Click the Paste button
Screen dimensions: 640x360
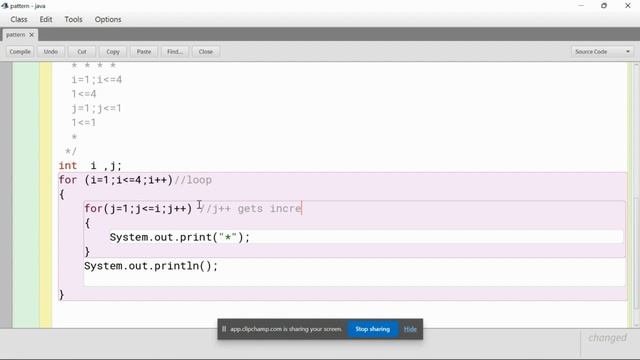point(144,52)
